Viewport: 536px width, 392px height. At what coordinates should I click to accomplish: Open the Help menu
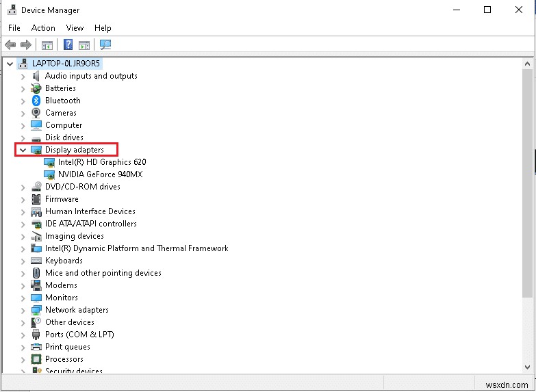(103, 28)
